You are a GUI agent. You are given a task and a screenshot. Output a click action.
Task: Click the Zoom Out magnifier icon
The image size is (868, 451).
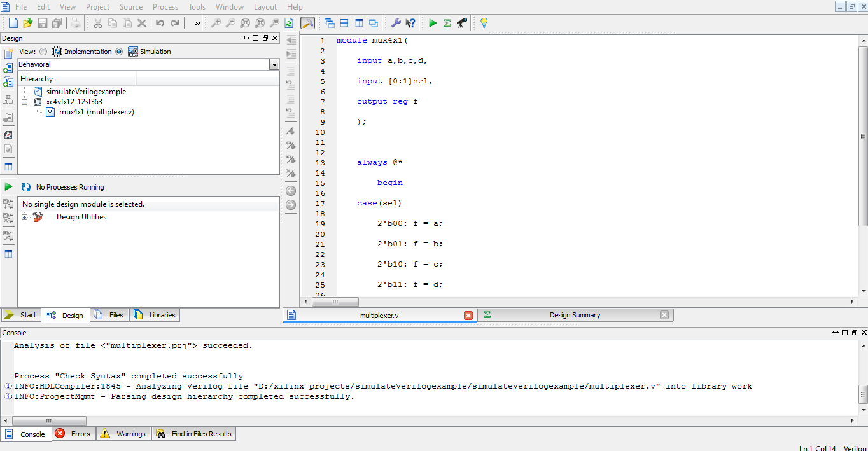(x=230, y=23)
